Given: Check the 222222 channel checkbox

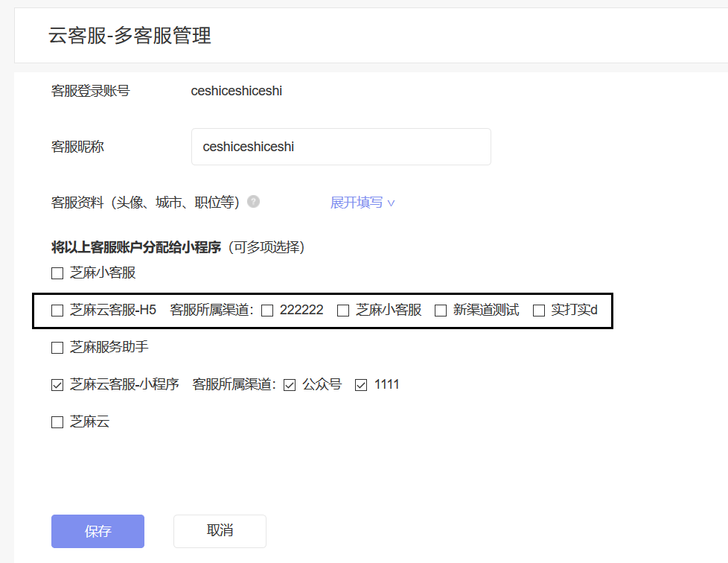Looking at the screenshot, I should [267, 311].
